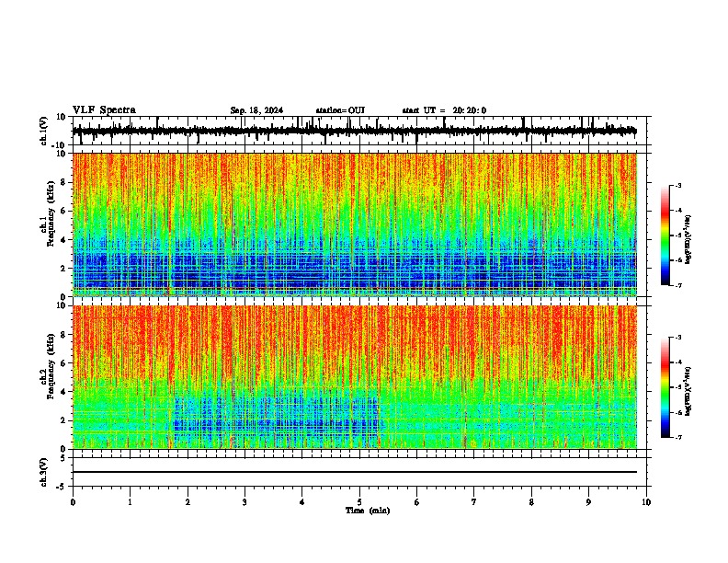Click the "8" tick on ch.1 frequency axis

(x=63, y=182)
